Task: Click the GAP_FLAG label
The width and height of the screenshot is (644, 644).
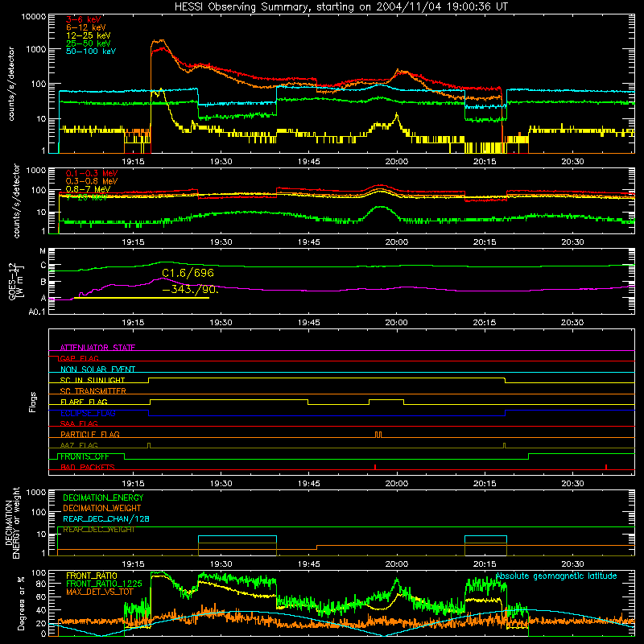Action: pos(79,358)
